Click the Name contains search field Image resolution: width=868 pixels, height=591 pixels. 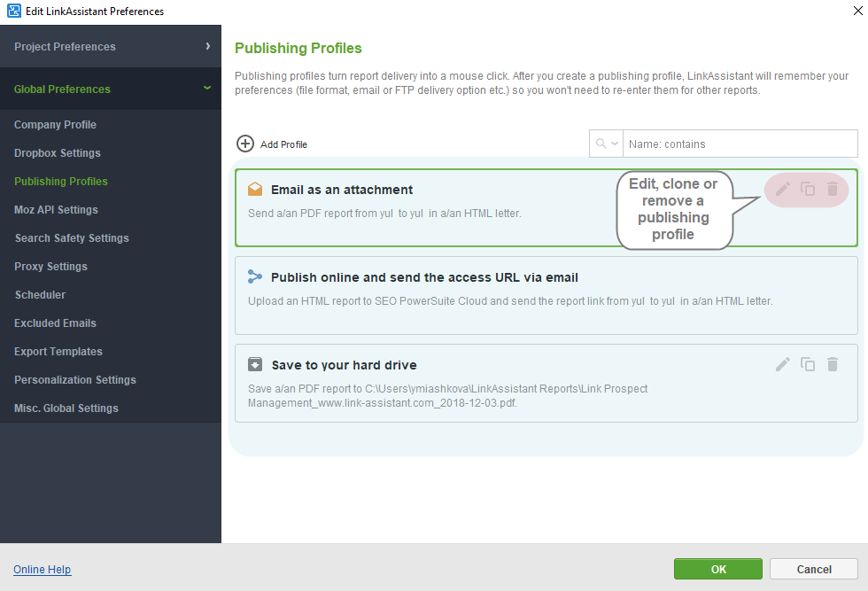(740, 144)
